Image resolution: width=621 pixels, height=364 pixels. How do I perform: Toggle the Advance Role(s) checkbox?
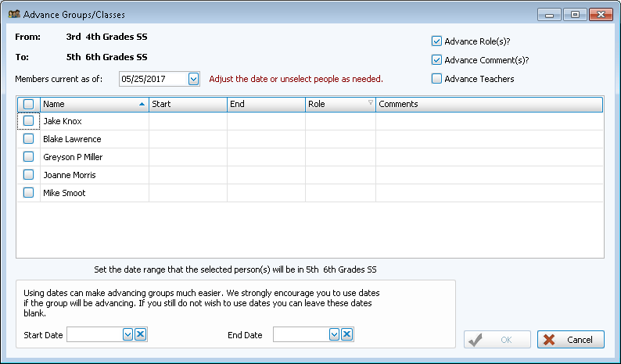[x=437, y=41]
